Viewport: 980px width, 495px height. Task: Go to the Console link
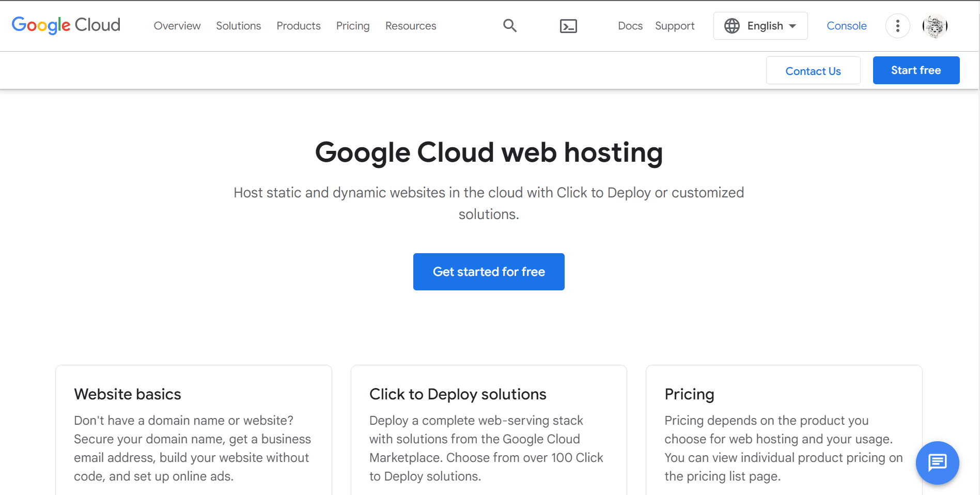pos(846,26)
